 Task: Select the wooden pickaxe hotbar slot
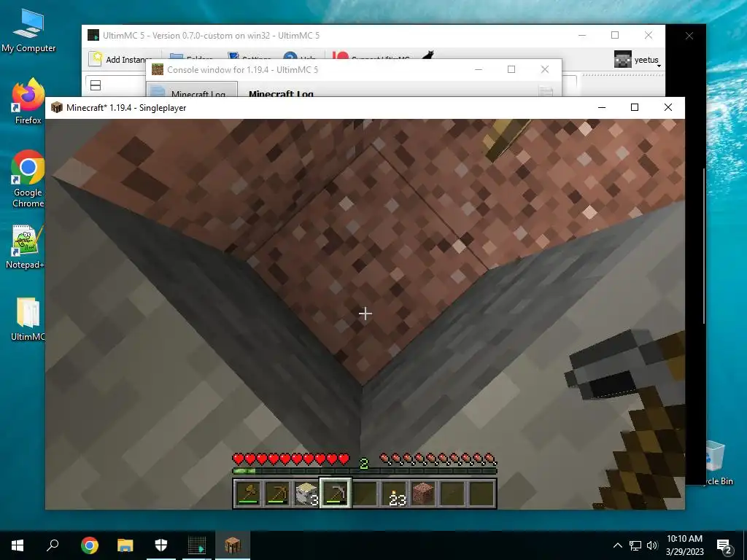click(277, 494)
